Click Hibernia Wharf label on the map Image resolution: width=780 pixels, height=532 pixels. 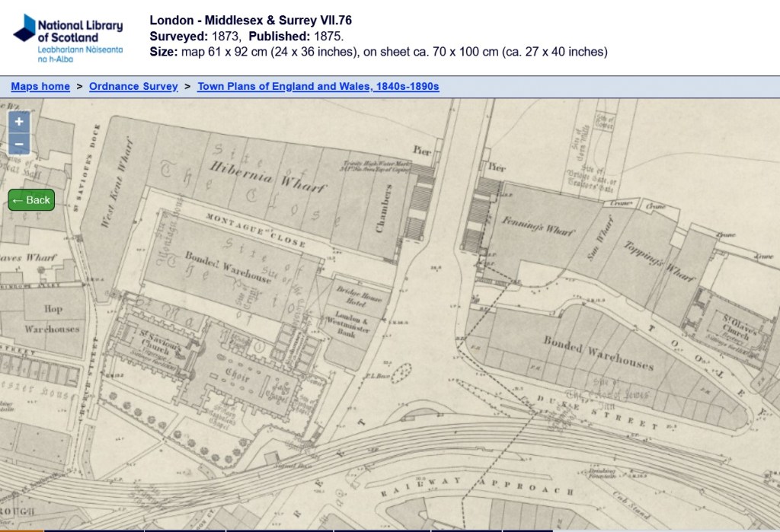pyautogui.click(x=267, y=176)
